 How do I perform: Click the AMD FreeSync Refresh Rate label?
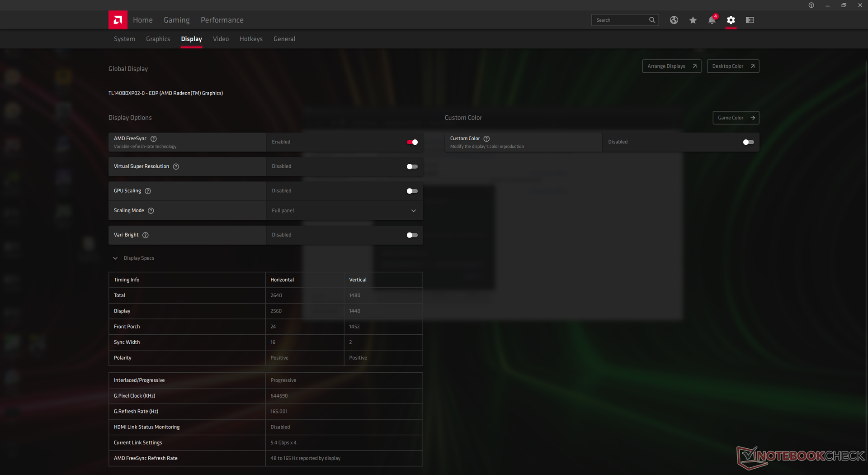click(146, 458)
